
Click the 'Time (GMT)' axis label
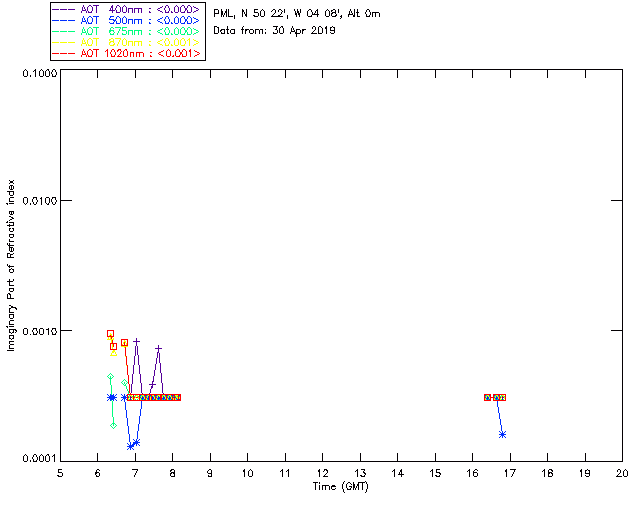(340, 487)
